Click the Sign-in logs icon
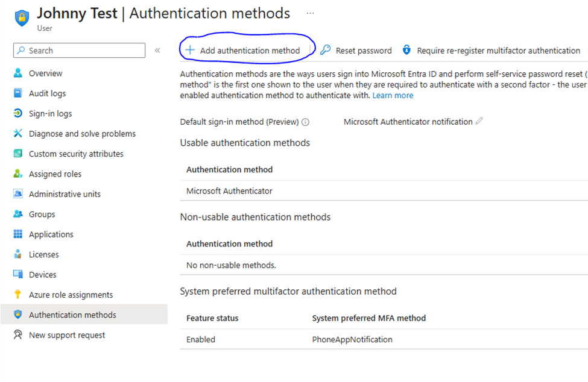Screen dimensions: 588x382 [x=17, y=113]
